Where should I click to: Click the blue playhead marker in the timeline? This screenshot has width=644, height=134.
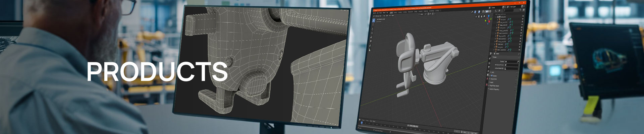(x=362, y=123)
